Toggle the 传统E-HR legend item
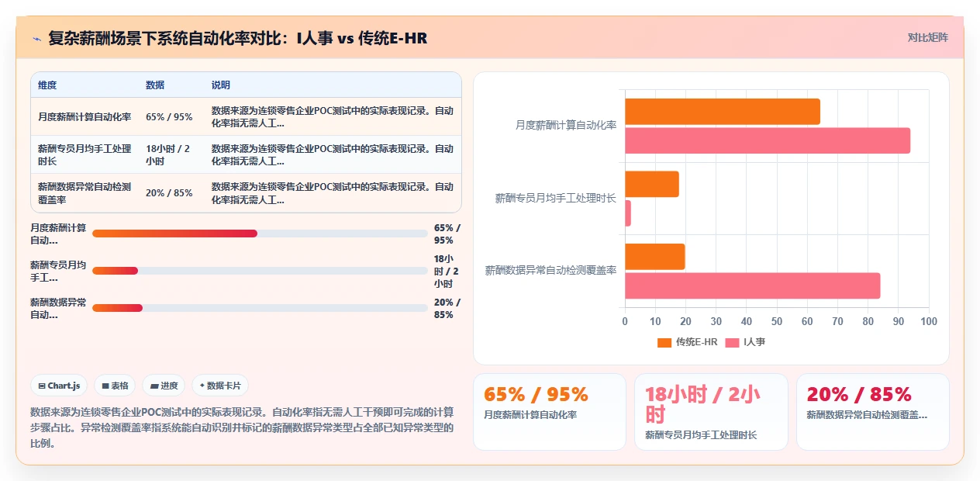The height and width of the screenshot is (481, 980). click(687, 342)
